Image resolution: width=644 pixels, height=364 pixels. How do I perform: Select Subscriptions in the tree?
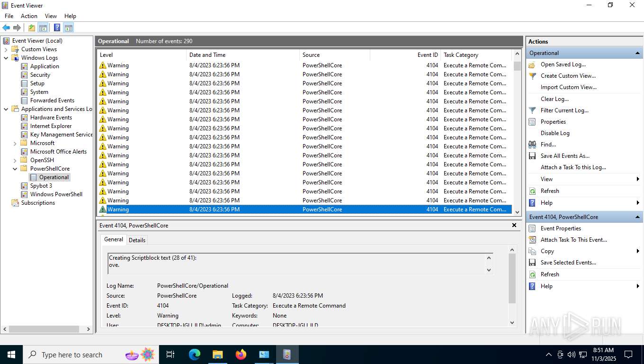coord(38,203)
